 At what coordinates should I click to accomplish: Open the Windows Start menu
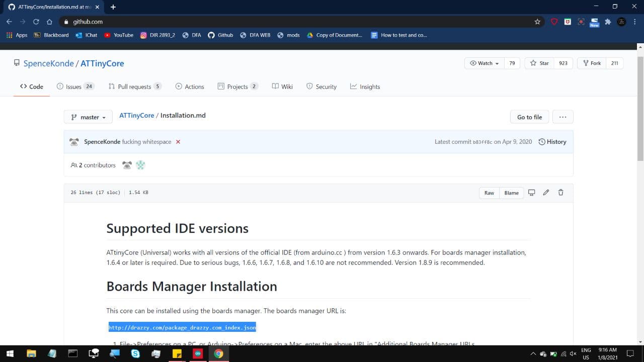(x=10, y=353)
